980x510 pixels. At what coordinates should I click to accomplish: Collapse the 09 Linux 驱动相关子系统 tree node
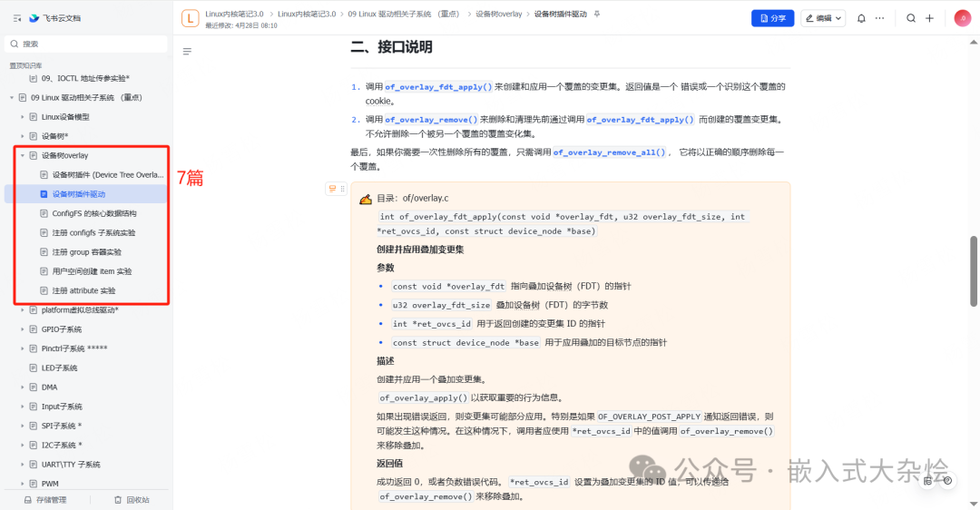(11, 97)
